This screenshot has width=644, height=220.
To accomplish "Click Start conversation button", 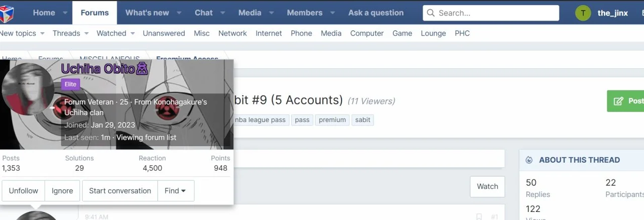I will click(x=120, y=191).
